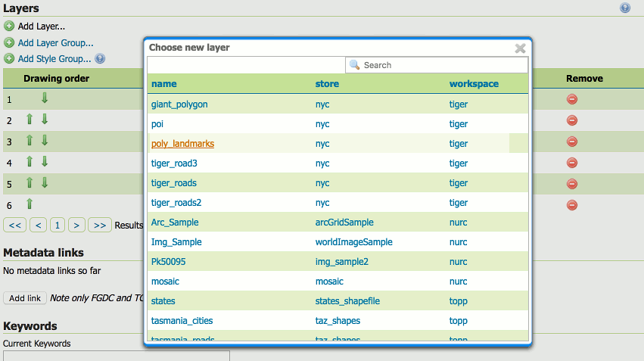Go to the last results page
644x361 pixels.
pyautogui.click(x=100, y=225)
